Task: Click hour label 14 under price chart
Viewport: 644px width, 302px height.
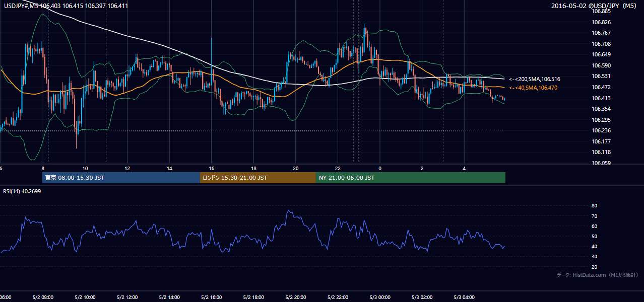Action: 170,168
